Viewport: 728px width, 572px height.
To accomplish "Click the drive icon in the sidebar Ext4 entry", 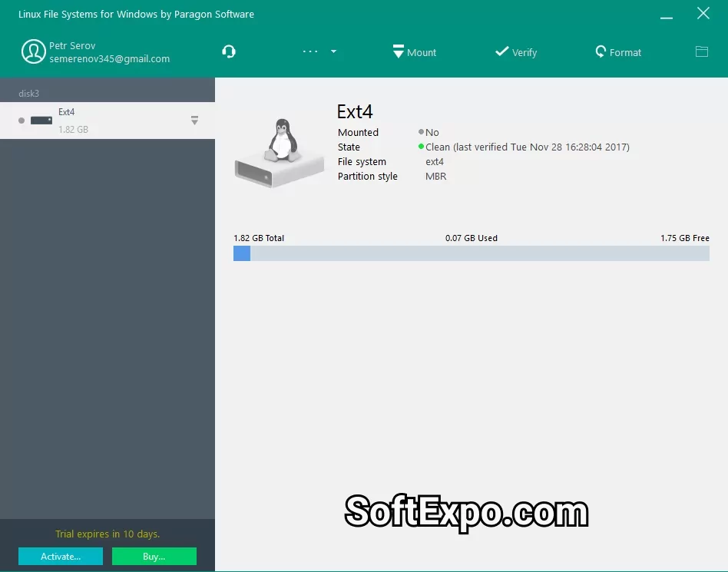I will point(41,121).
